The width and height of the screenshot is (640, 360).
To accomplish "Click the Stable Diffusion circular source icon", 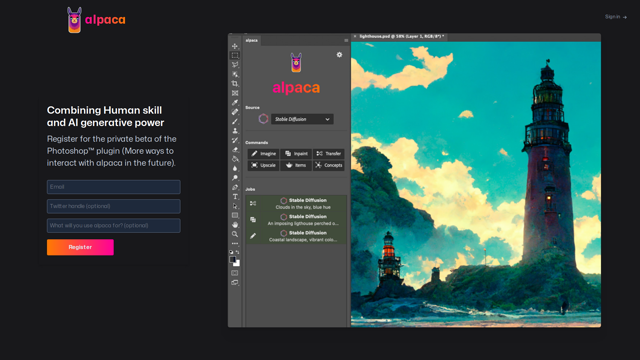I will point(263,119).
